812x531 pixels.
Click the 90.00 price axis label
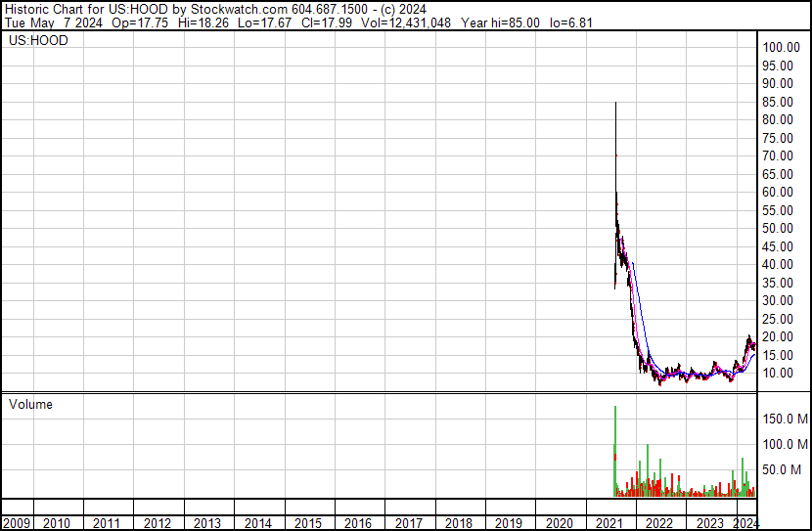(778, 83)
